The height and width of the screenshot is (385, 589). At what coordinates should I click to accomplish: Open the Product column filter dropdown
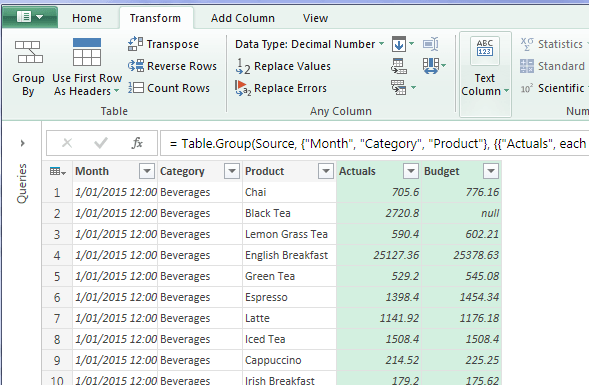tap(326, 171)
